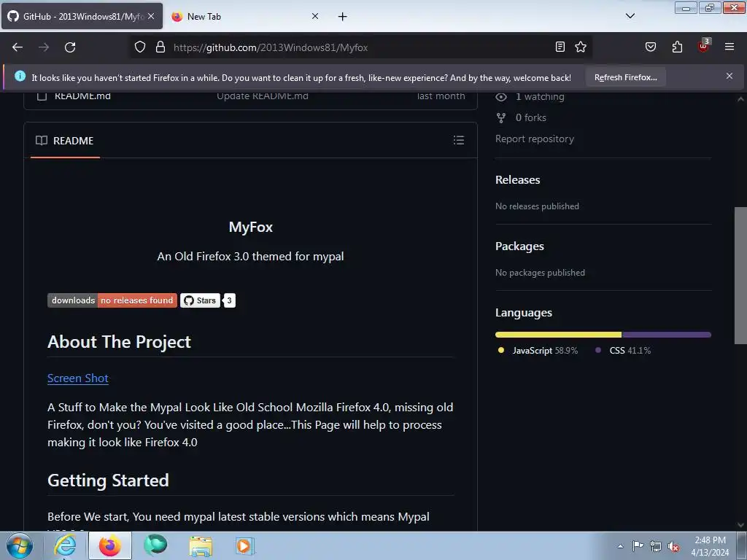Open the Releases heading link

[517, 180]
